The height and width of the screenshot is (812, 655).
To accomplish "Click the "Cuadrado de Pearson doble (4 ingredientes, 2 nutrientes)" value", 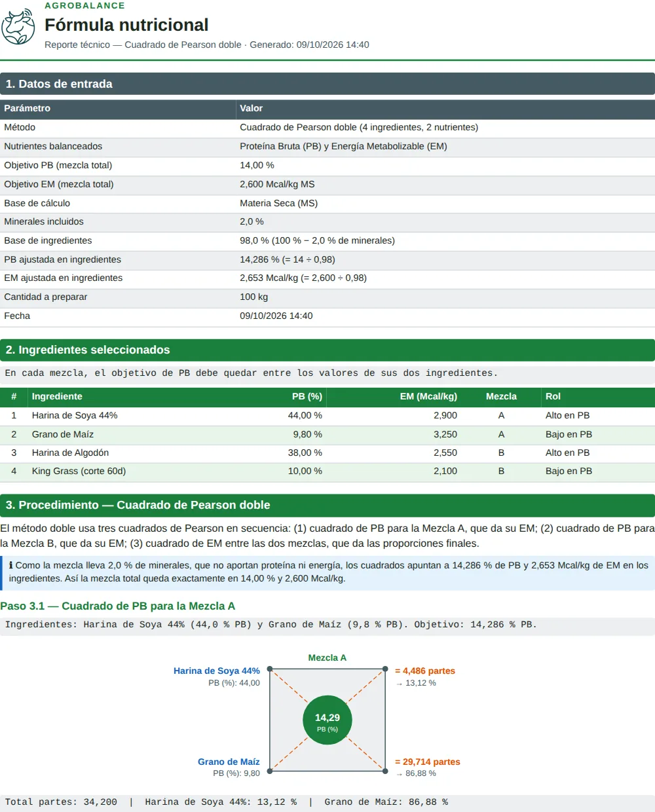I will click(359, 127).
